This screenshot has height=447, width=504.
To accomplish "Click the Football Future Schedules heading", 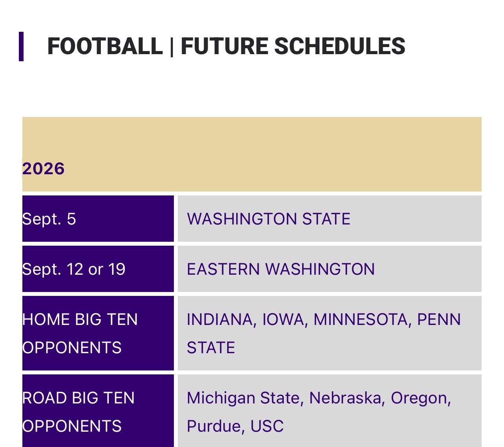I will tap(226, 46).
